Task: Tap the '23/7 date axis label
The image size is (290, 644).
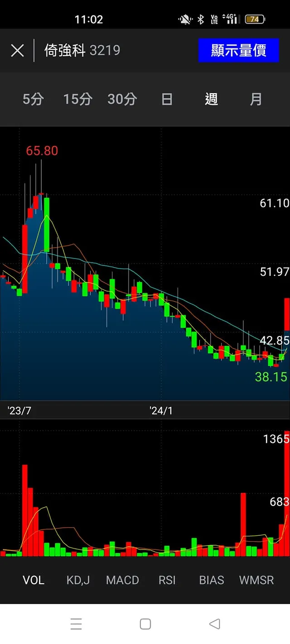Action: pyautogui.click(x=19, y=411)
